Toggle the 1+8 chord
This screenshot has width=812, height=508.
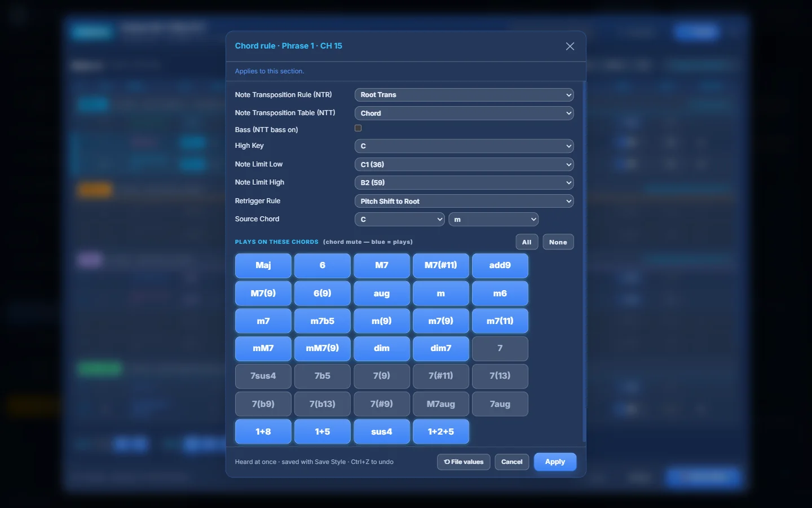coord(263,432)
